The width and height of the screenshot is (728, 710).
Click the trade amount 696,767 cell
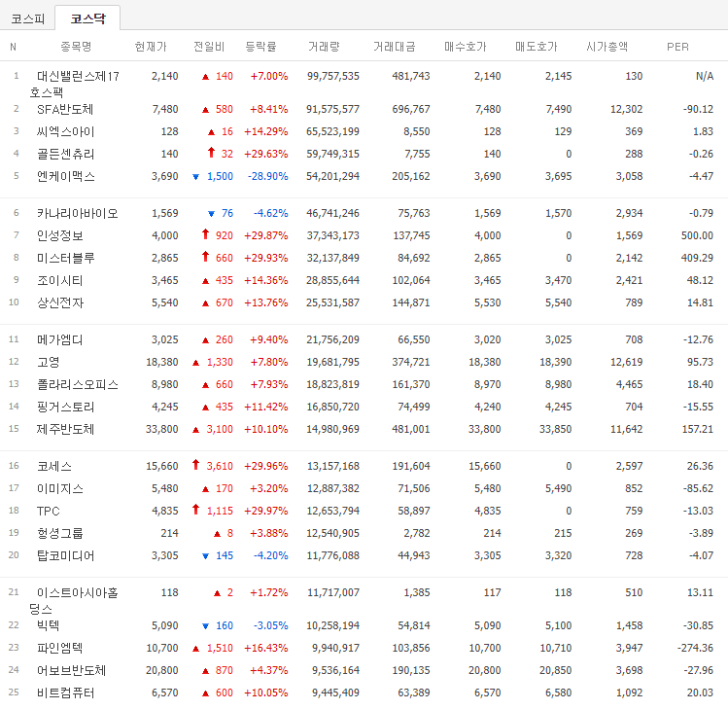(x=411, y=109)
